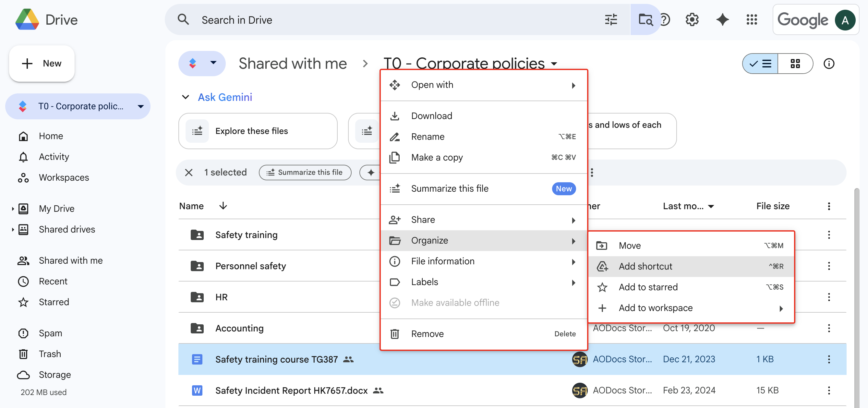Select Make a copy
Image resolution: width=868 pixels, height=408 pixels.
(484, 157)
